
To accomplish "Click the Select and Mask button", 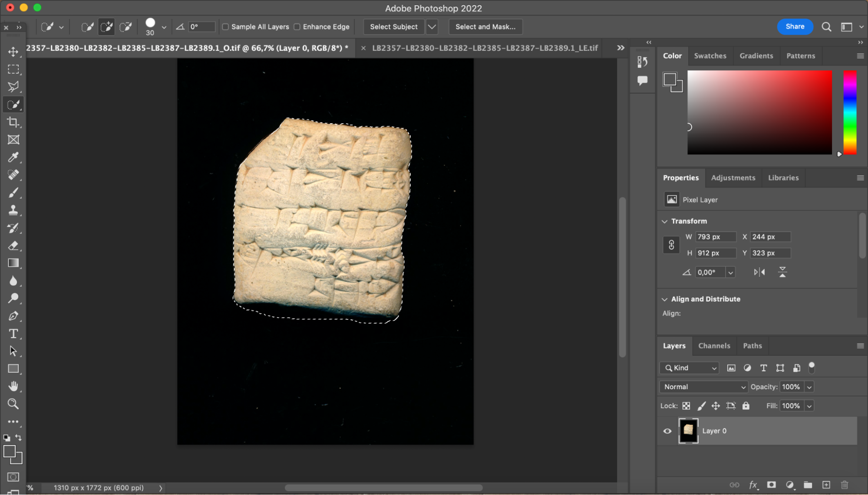I will pos(485,27).
